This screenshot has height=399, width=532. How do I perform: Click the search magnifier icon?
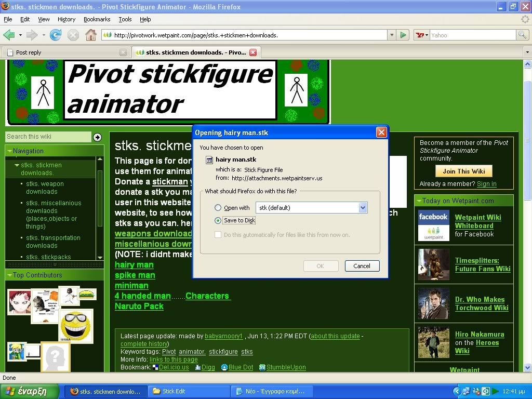522,35
